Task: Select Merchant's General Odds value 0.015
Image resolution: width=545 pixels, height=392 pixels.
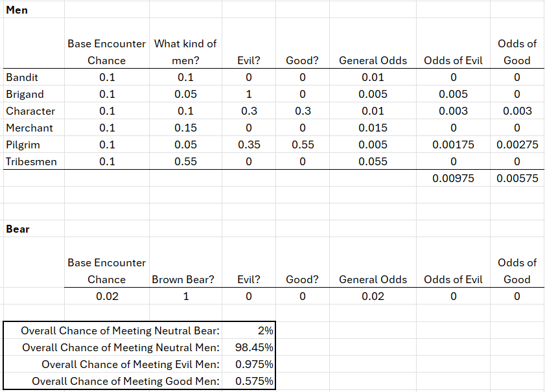Action: [373, 128]
